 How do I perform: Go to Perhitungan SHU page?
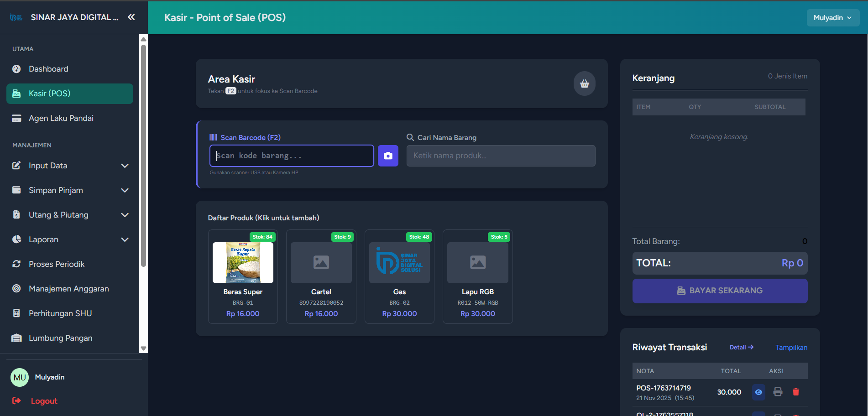point(60,313)
